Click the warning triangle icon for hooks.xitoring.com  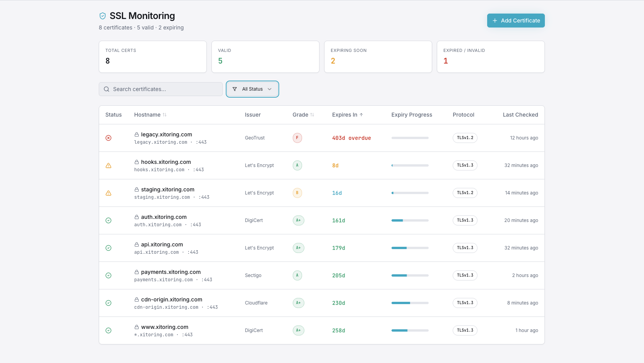(x=108, y=165)
